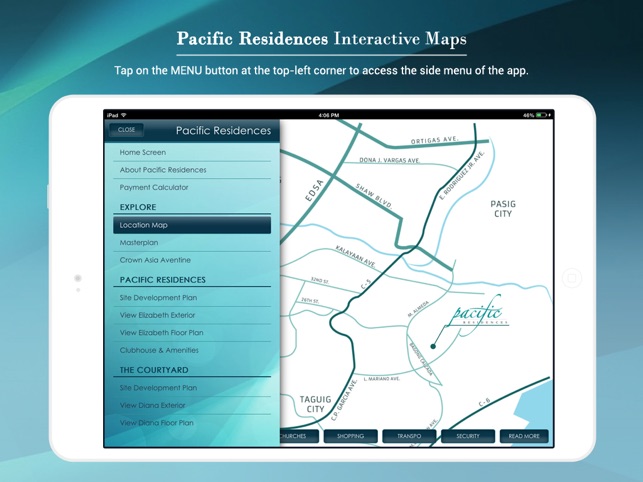Tap the Wi-Fi icon in status bar
This screenshot has width=643, height=482.
[123, 115]
